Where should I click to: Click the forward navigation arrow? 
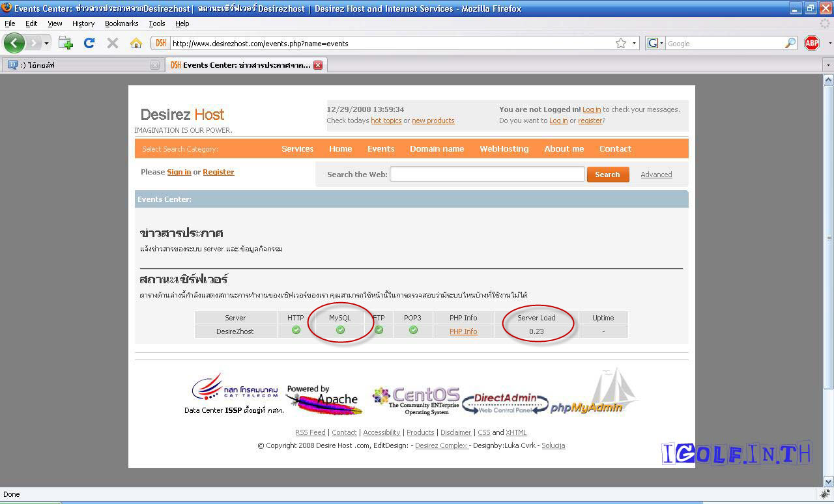click(33, 43)
